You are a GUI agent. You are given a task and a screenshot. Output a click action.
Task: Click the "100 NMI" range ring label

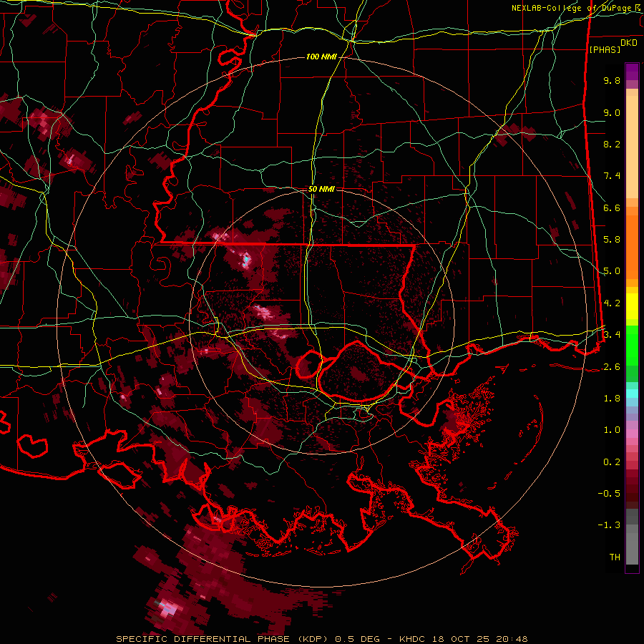coord(321,57)
